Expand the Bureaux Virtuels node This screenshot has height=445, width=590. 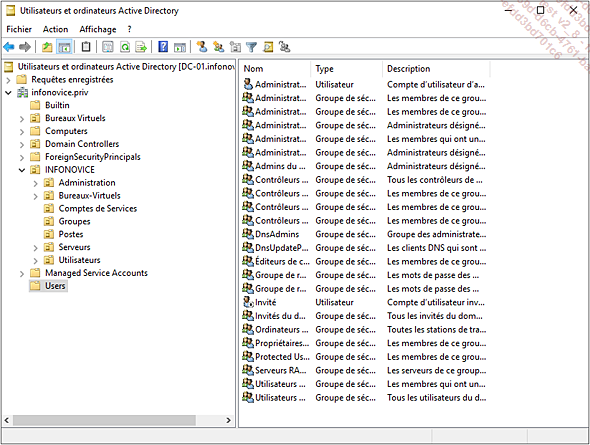(x=22, y=118)
